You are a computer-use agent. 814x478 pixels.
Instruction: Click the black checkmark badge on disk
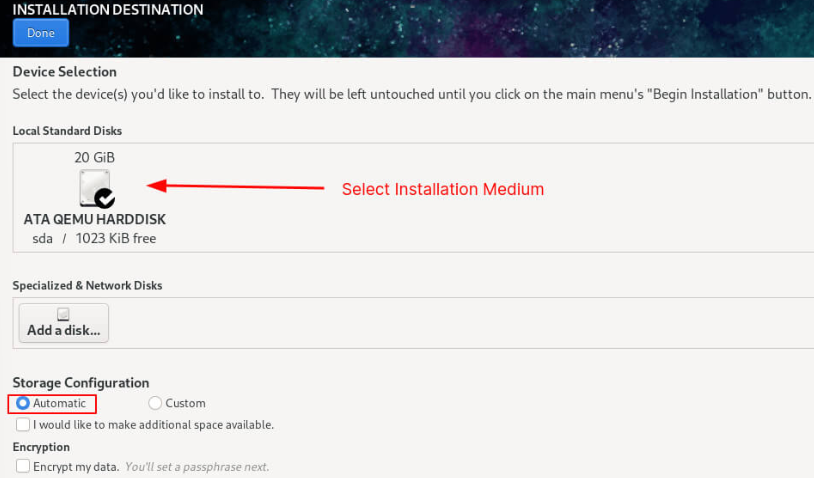coord(105,198)
